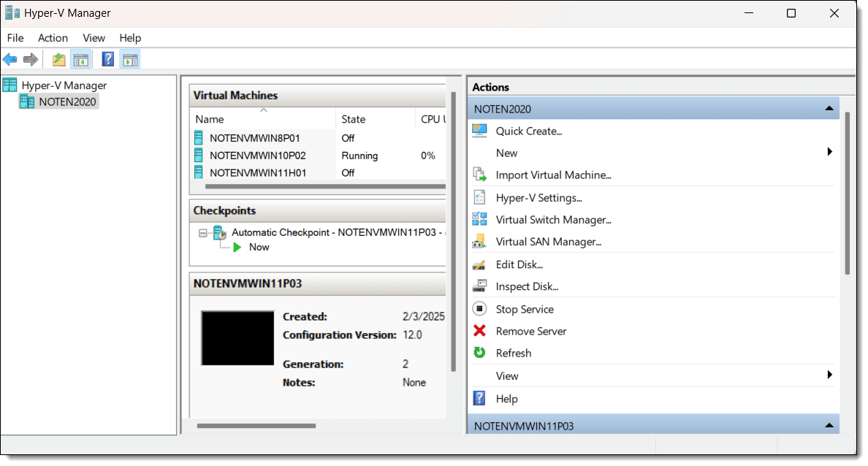This screenshot has height=466, width=868.
Task: Click the Up One Level folder icon
Action: pyautogui.click(x=58, y=60)
